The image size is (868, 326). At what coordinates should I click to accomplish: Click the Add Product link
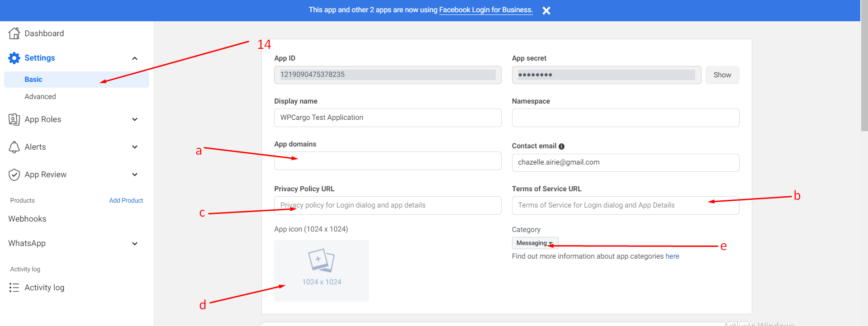pyautogui.click(x=126, y=200)
